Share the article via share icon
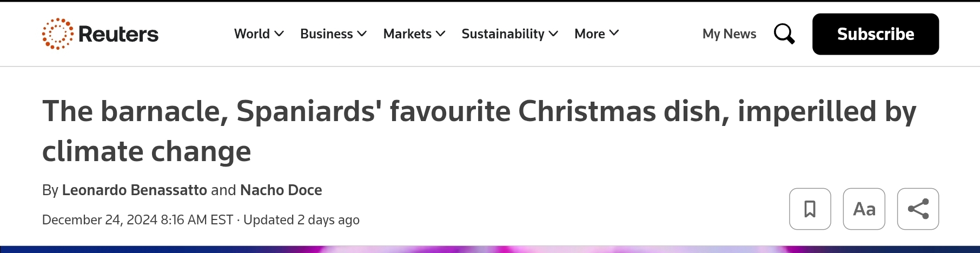Viewport: 980px width, 253px height. coord(918,209)
